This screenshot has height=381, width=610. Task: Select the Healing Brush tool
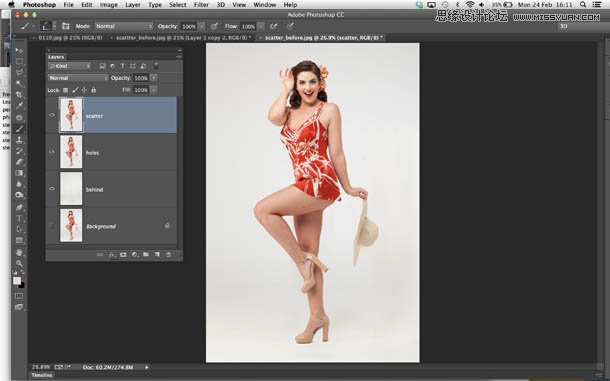click(x=19, y=117)
